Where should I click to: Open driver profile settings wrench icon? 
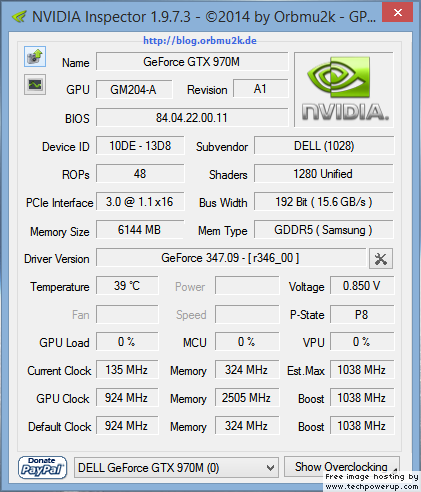click(381, 258)
